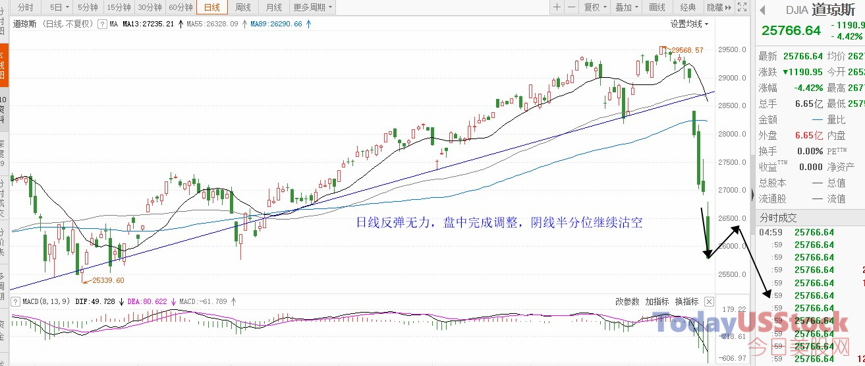Select the 30分钟 period tab
The height and width of the screenshot is (366, 865).
tap(150, 7)
